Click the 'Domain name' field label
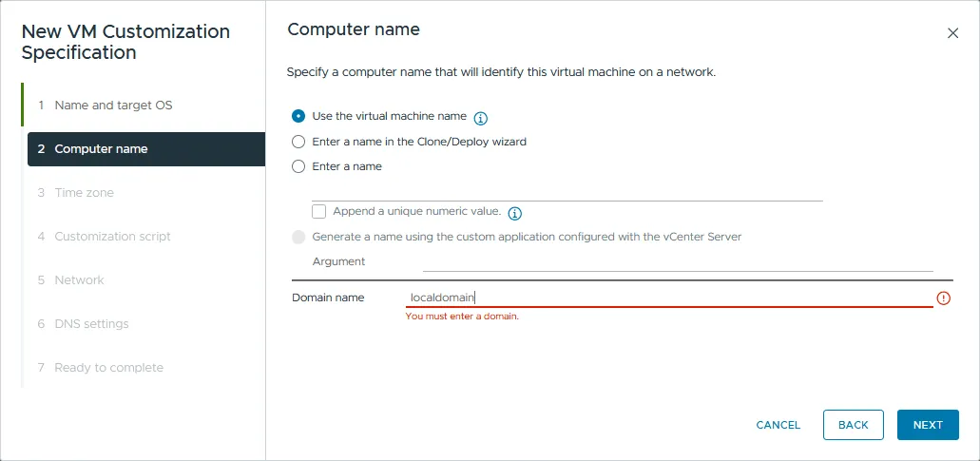The image size is (980, 461). coord(328,298)
